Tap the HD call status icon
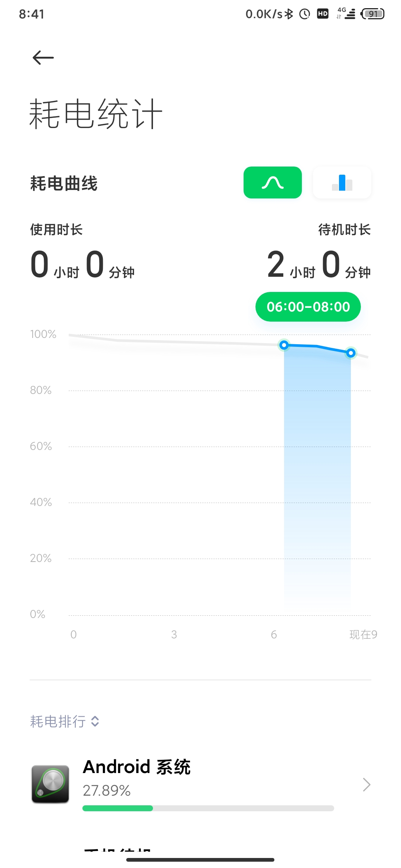 323,14
